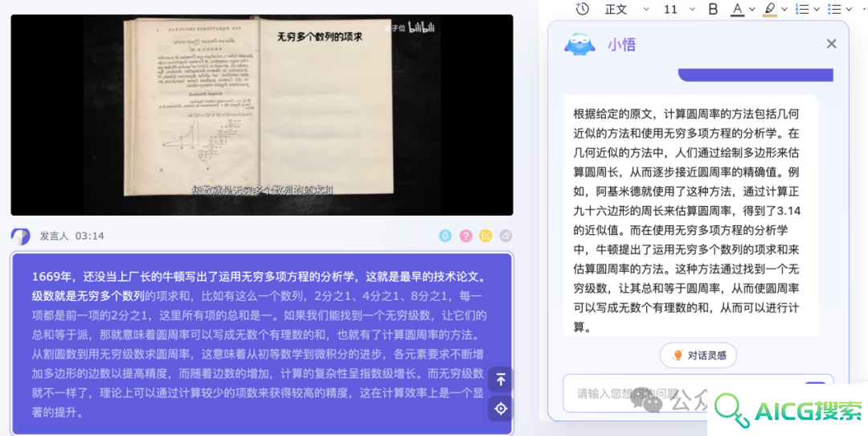868x436 pixels.
Task: Click the blue pin mark icon
Action: [x=445, y=236]
